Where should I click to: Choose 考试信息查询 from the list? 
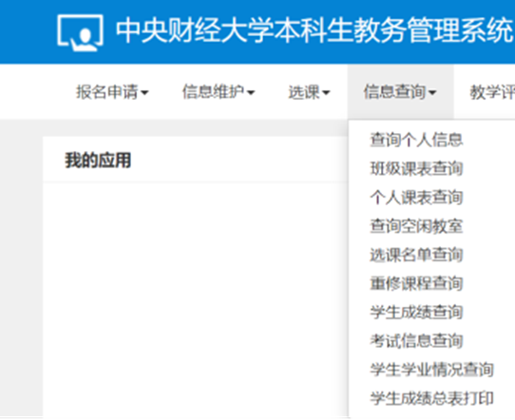coord(416,341)
